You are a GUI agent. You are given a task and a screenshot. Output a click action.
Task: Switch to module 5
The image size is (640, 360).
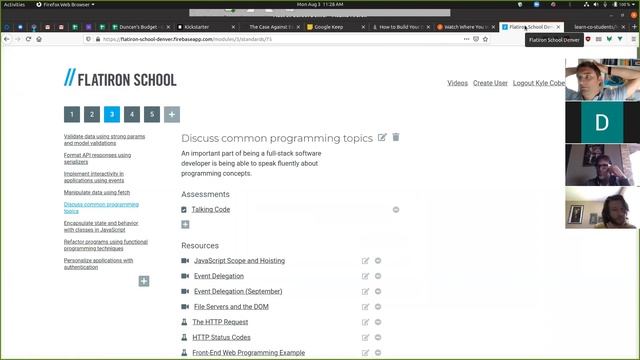[152, 114]
